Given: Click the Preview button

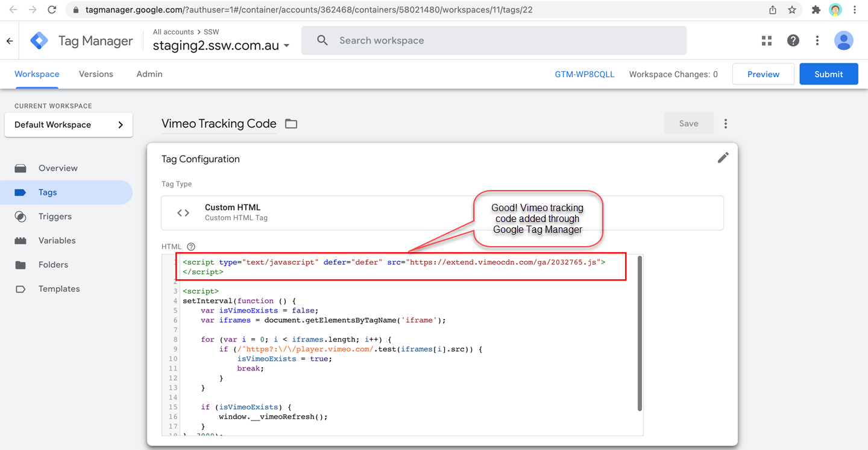Looking at the screenshot, I should (763, 74).
